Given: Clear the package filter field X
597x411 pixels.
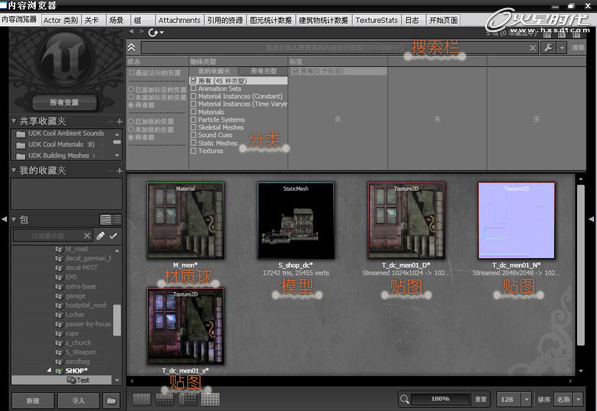Looking at the screenshot, I should click(87, 236).
